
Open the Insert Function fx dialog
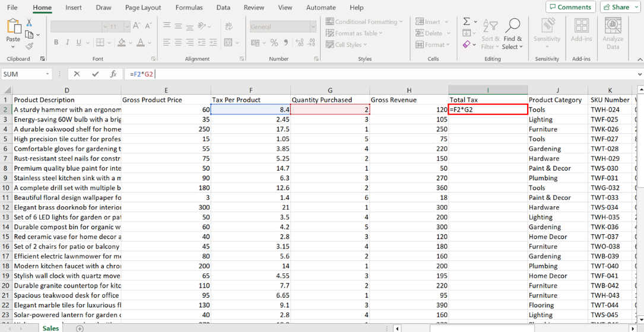click(x=113, y=74)
